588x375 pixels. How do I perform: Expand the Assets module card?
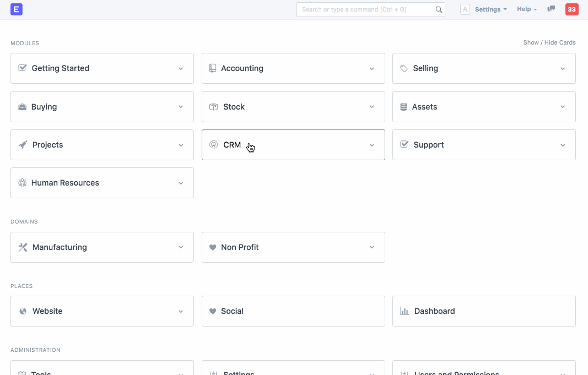pyautogui.click(x=562, y=106)
